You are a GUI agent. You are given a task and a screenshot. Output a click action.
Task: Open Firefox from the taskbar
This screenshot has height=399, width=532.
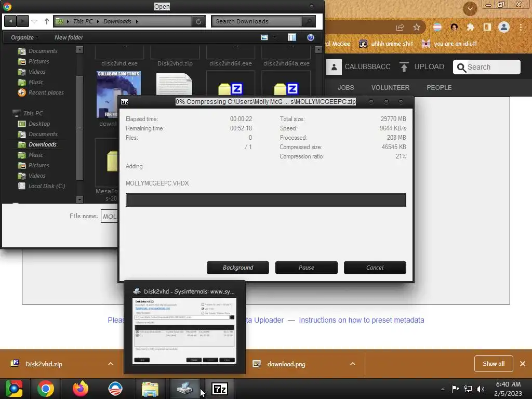(81, 389)
